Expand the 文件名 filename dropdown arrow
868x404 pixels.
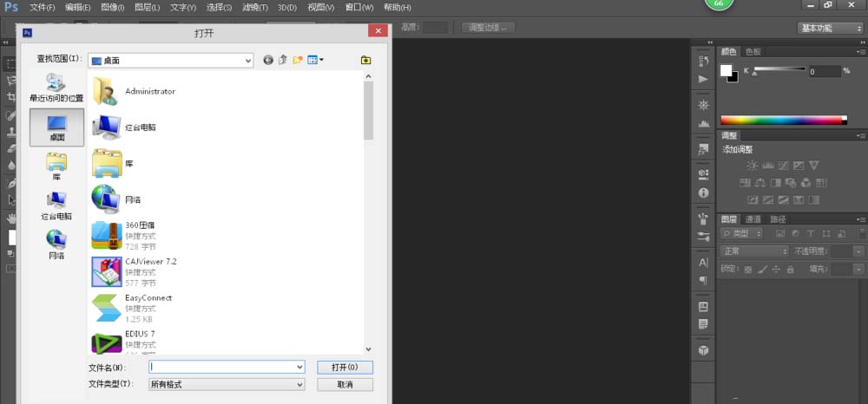299,367
